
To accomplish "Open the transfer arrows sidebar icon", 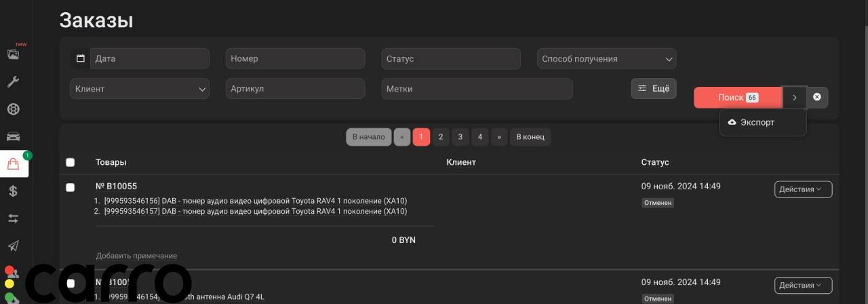I will coord(13,218).
